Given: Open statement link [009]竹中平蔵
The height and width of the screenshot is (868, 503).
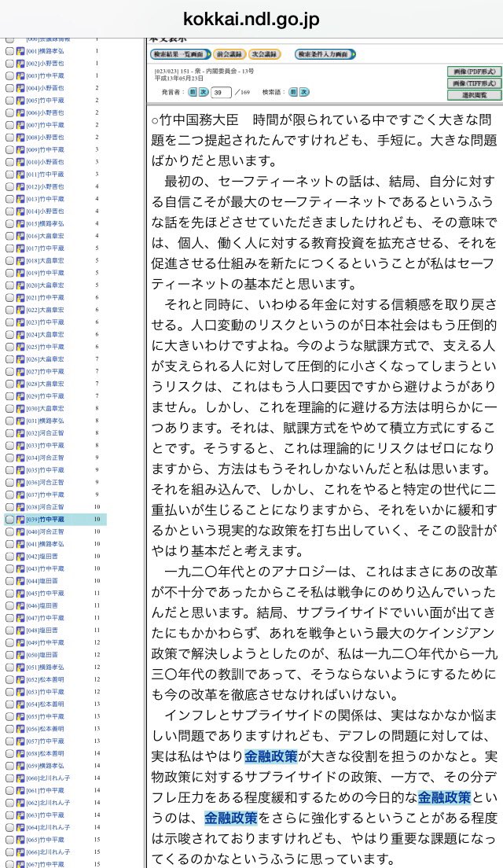Looking at the screenshot, I should tap(45, 150).
